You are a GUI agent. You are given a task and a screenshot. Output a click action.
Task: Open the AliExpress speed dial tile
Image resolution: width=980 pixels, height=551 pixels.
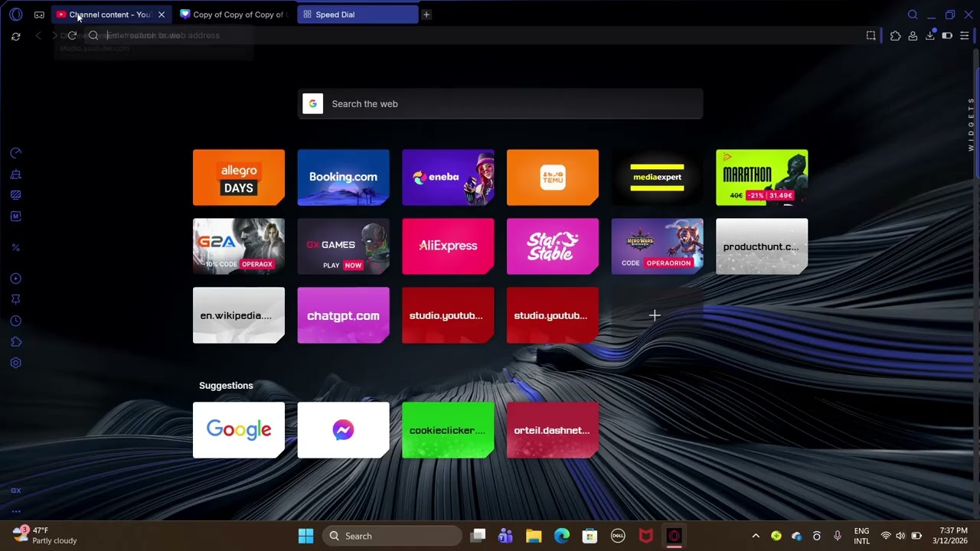pyautogui.click(x=448, y=246)
